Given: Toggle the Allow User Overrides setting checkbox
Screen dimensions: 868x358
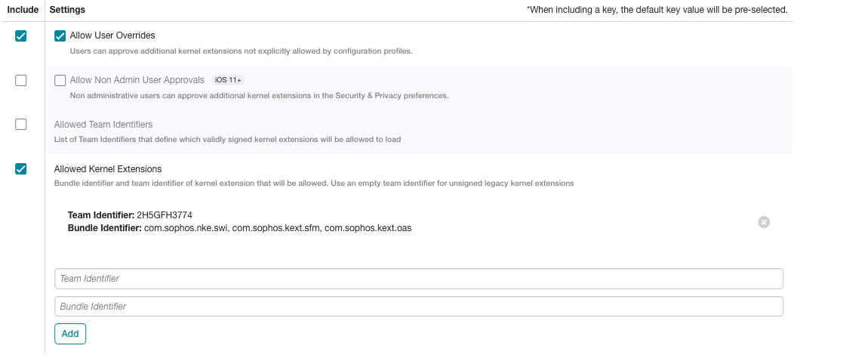Looking at the screenshot, I should click(60, 36).
